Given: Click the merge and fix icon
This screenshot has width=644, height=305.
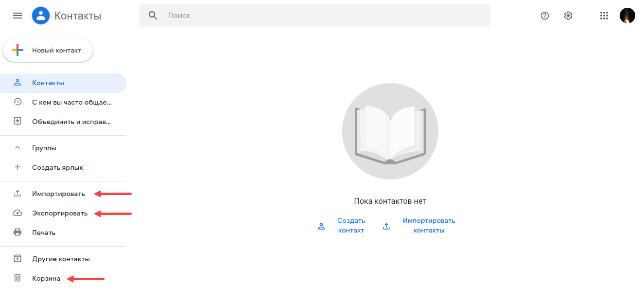Looking at the screenshot, I should [x=17, y=122].
